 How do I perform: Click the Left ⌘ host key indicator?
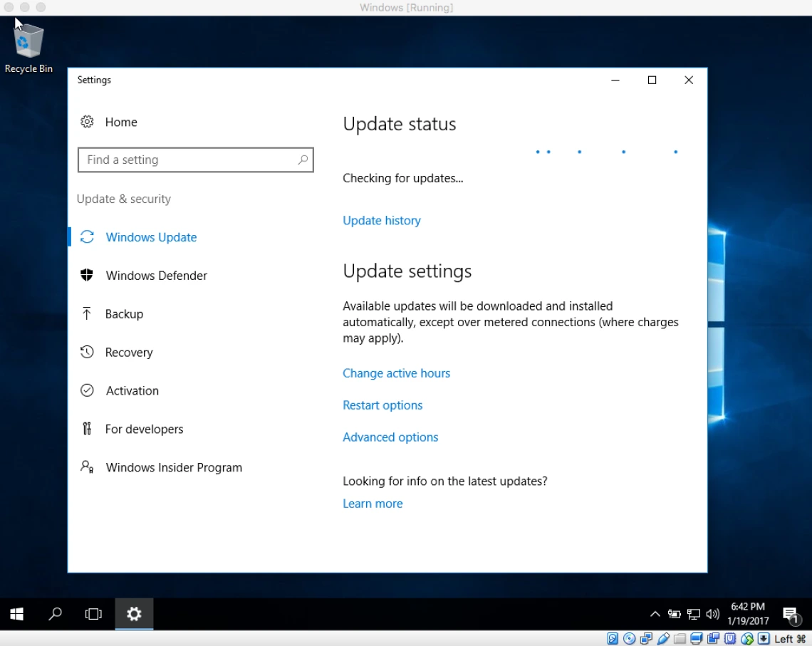point(790,640)
